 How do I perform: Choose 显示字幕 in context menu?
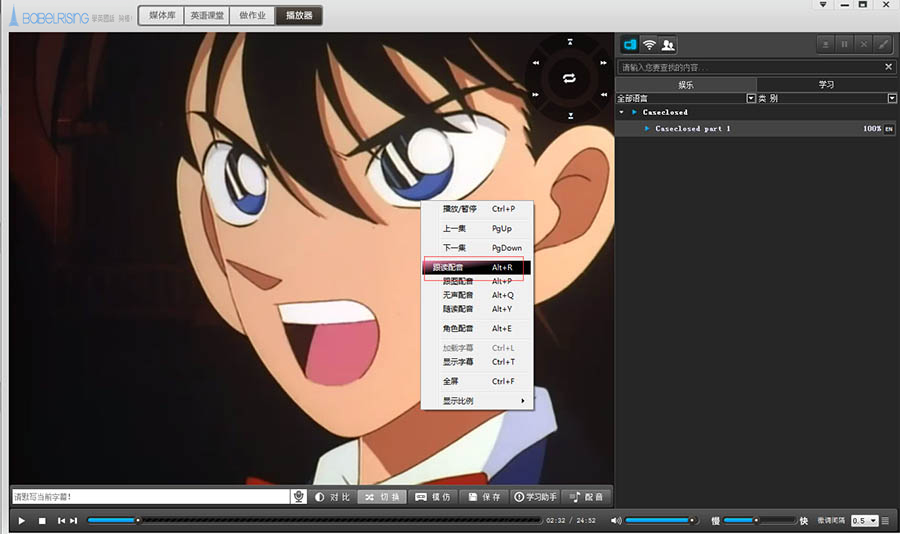[x=478, y=362]
